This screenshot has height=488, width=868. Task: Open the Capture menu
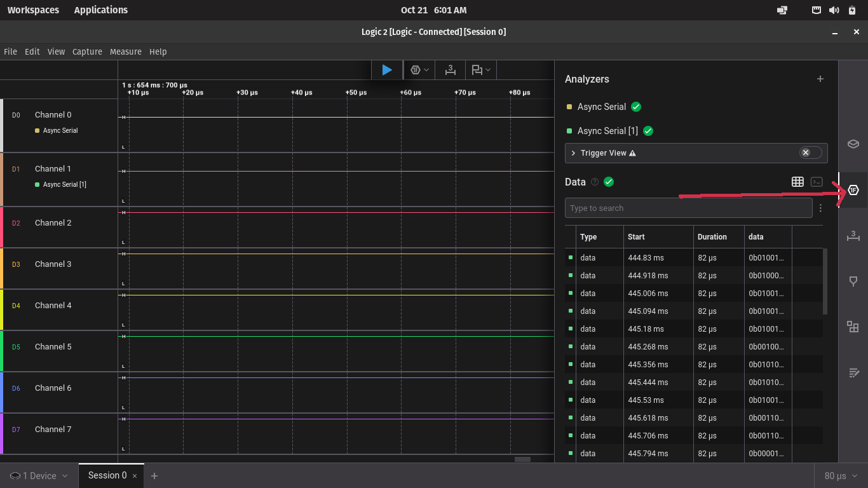click(x=87, y=51)
